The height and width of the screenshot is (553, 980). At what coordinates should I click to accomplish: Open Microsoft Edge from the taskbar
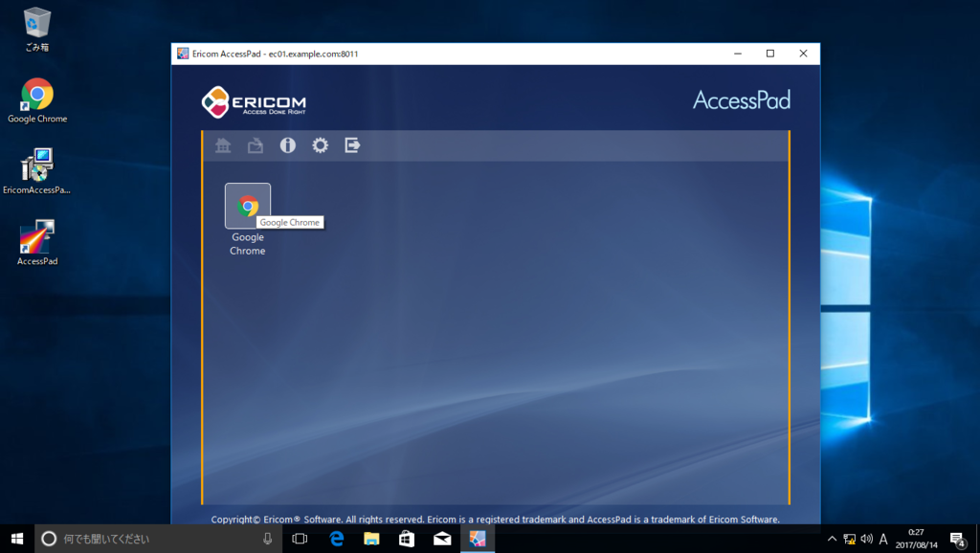336,539
